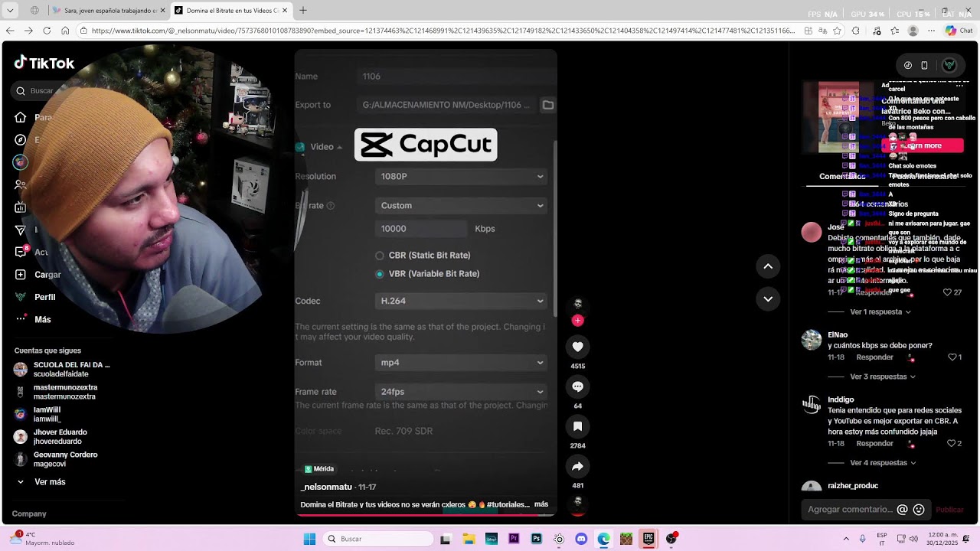Viewport: 980px width, 551px height.
Task: Open the Bitrate Custom dropdown
Action: (x=462, y=206)
